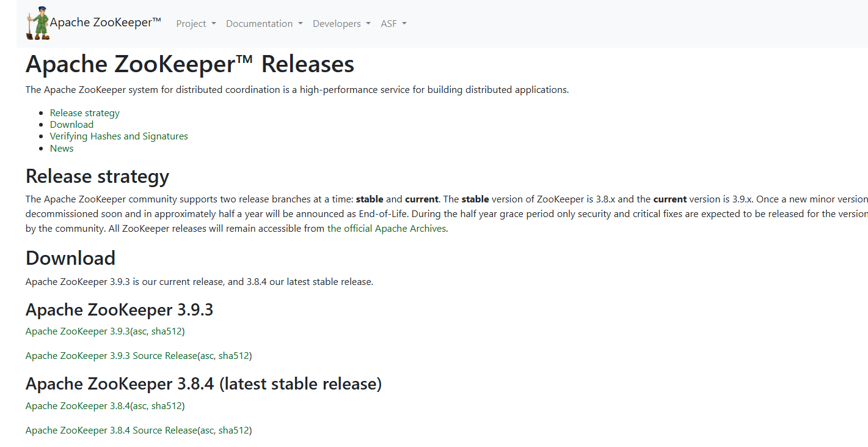Click the 'Download' section heading
868x447 pixels.
tap(71, 258)
